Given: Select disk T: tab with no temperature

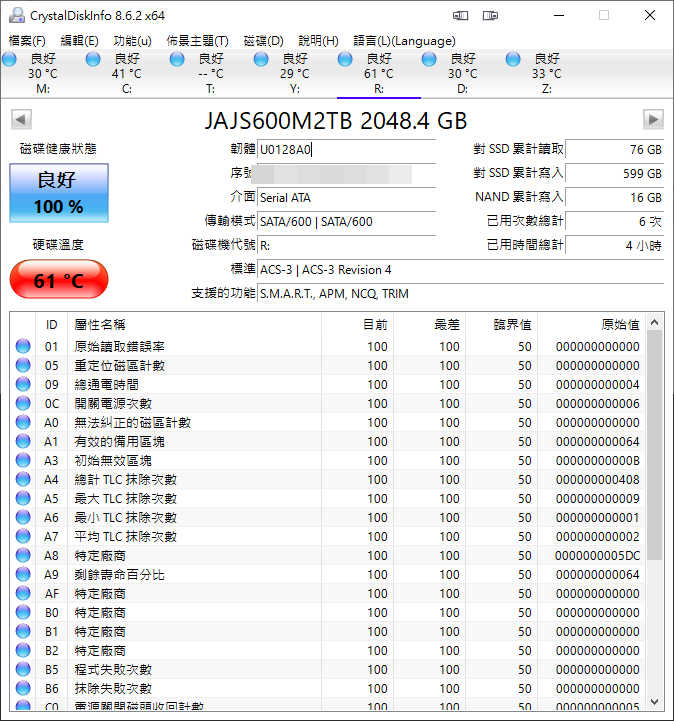Looking at the screenshot, I should (211, 74).
